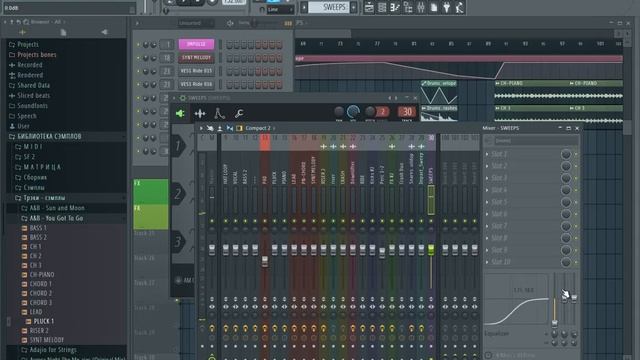Click the VES3 Ride 035 channel button

[x=196, y=71]
